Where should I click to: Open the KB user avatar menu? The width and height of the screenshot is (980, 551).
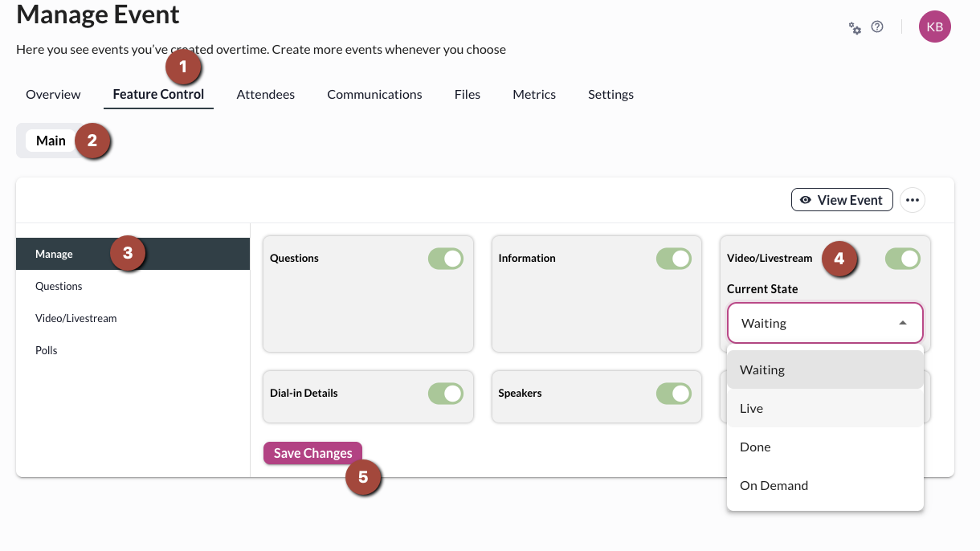pyautogui.click(x=934, y=27)
